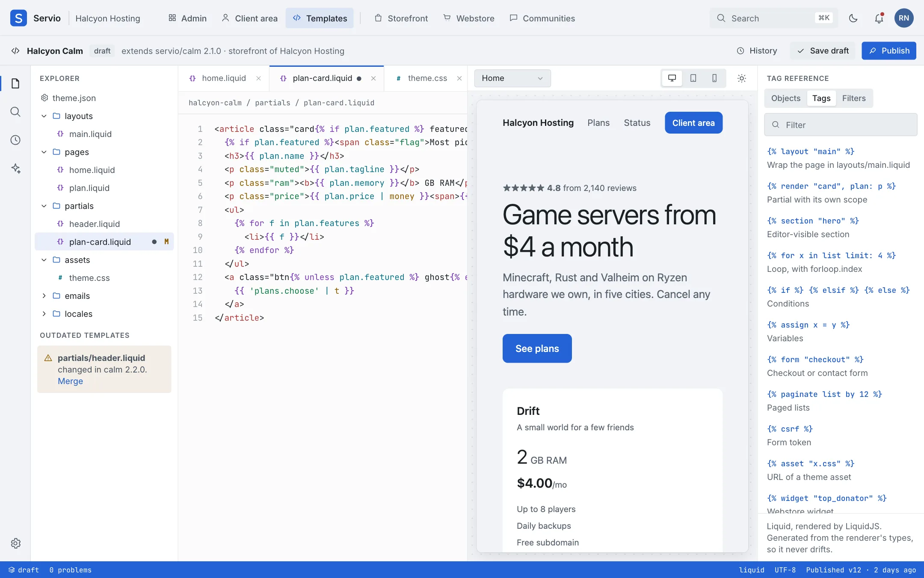Open the Files explorer sidebar icon
924x578 pixels.
15,83
